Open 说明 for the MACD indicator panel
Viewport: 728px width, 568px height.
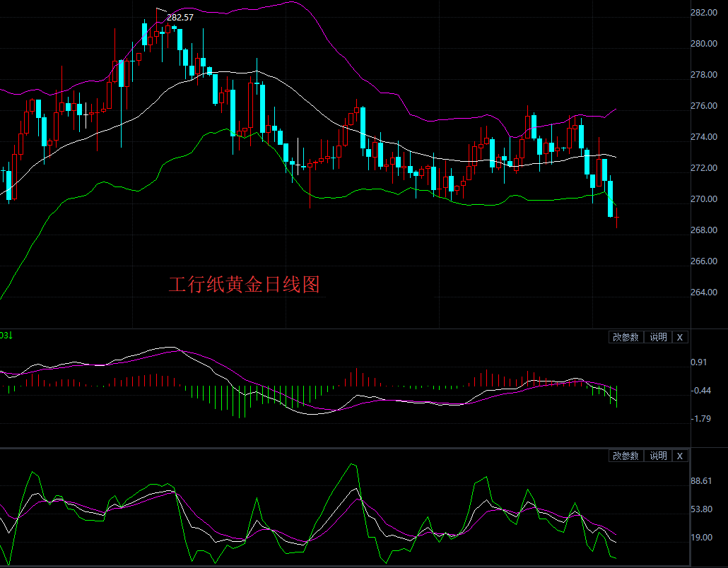tap(658, 338)
